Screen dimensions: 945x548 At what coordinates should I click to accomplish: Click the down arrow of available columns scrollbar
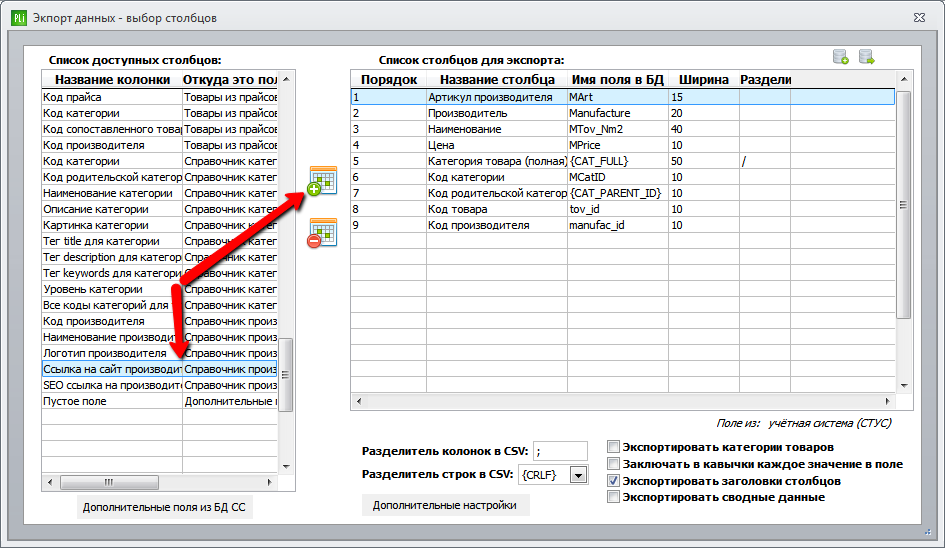[x=286, y=467]
